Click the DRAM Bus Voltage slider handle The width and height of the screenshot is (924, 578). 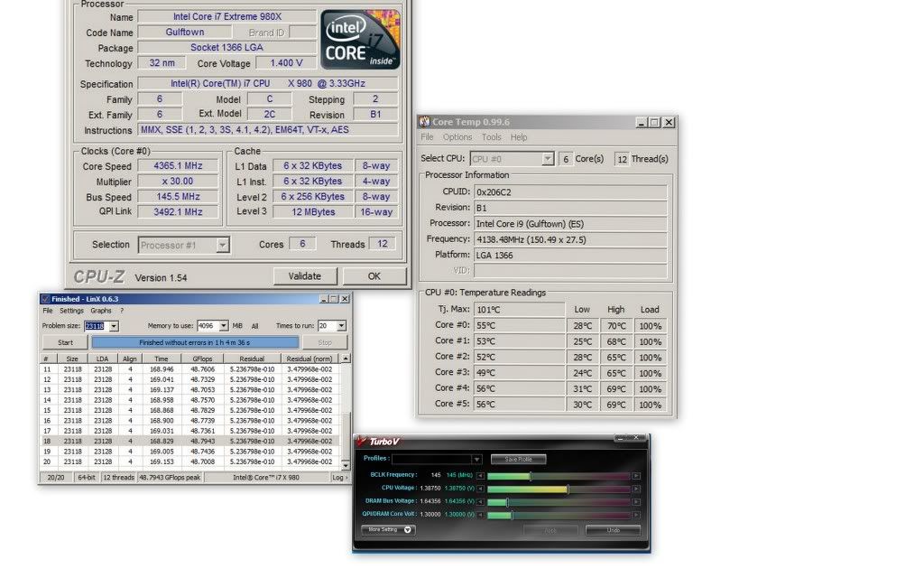click(507, 502)
